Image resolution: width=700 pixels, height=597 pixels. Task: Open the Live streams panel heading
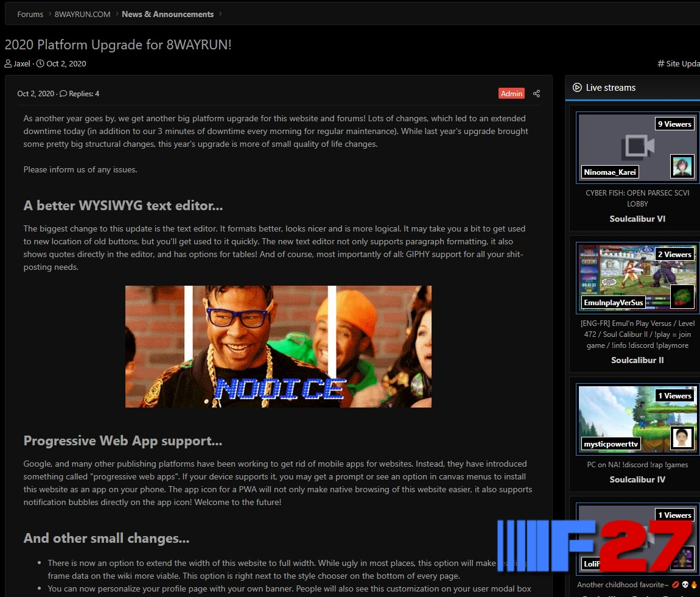(611, 88)
